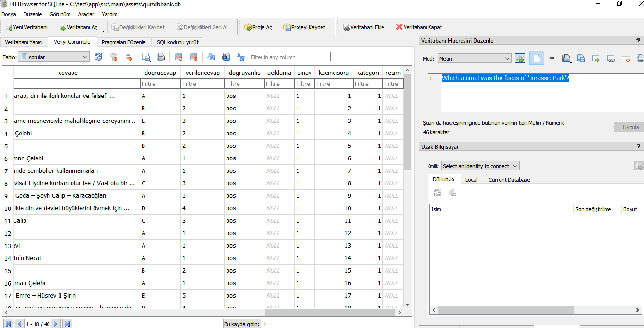Click Projeyi Kaydet toolbar button
Screen dimensions: 644x328
point(304,27)
